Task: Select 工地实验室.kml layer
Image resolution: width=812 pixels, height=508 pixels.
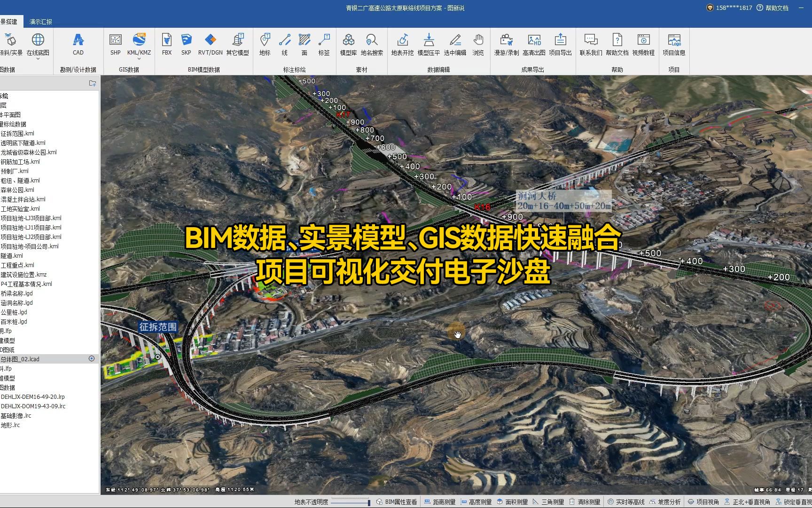Action: click(x=20, y=208)
